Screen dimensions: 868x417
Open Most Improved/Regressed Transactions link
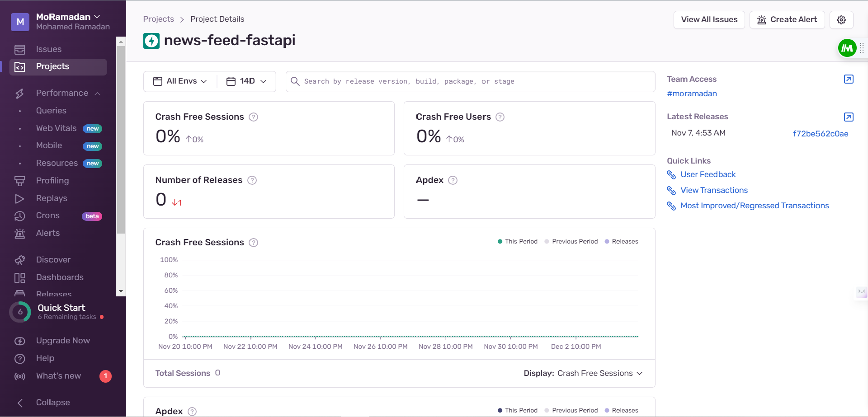(x=755, y=206)
